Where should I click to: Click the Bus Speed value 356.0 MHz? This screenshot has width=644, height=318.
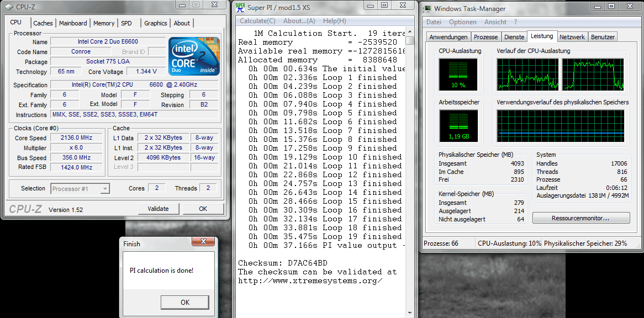(x=76, y=157)
